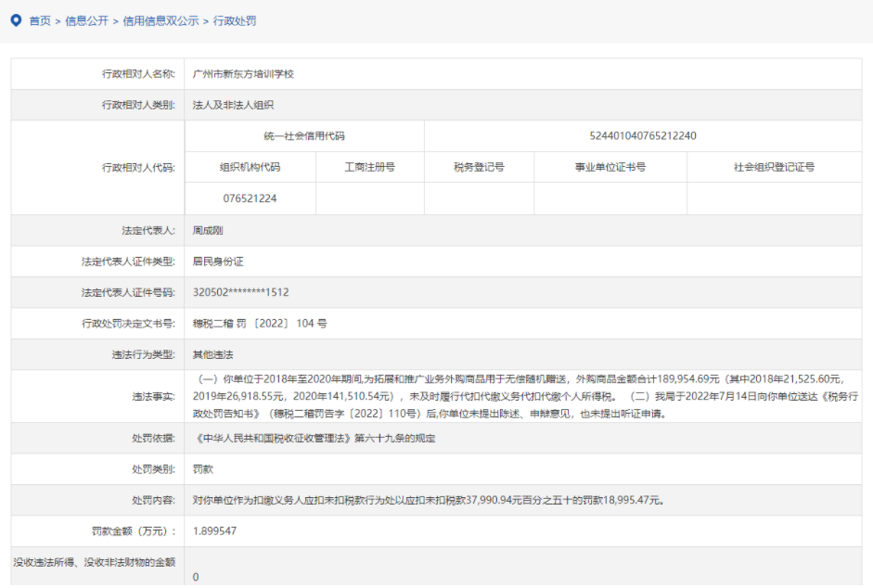Select company name 广州市新东方培训学校

pyautogui.click(x=243, y=74)
